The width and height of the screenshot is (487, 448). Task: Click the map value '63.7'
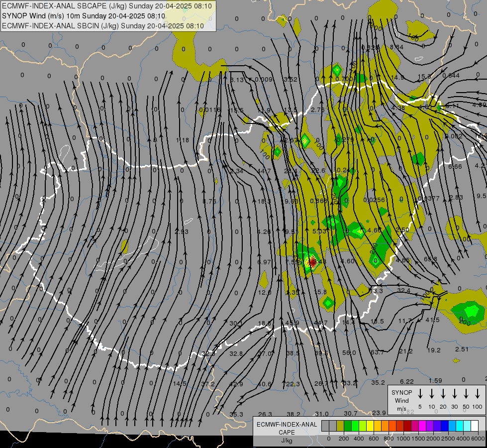(377, 352)
